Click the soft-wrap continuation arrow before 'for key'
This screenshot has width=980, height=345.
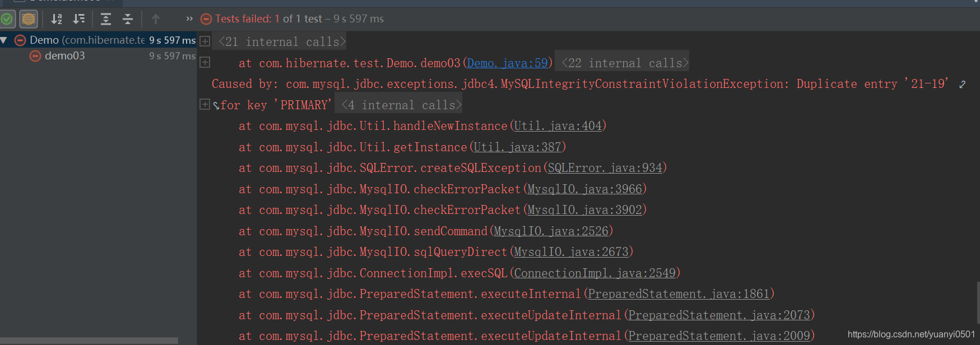pyautogui.click(x=216, y=105)
